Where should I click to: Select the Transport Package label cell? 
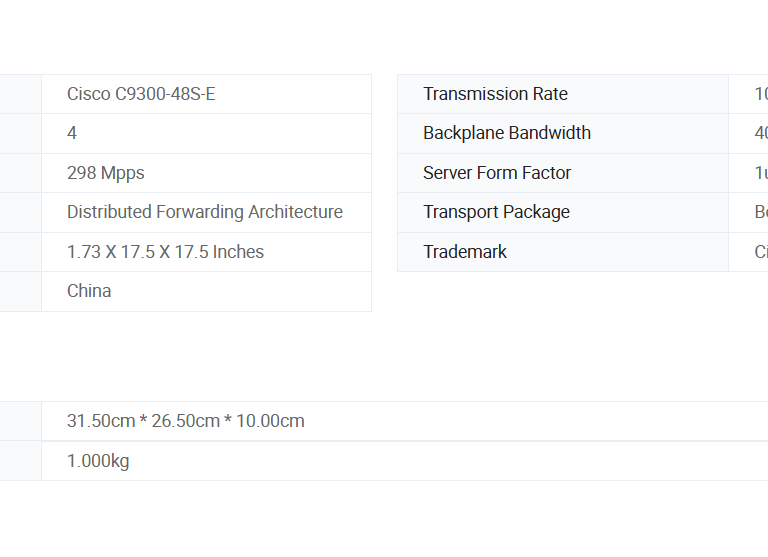(x=496, y=212)
